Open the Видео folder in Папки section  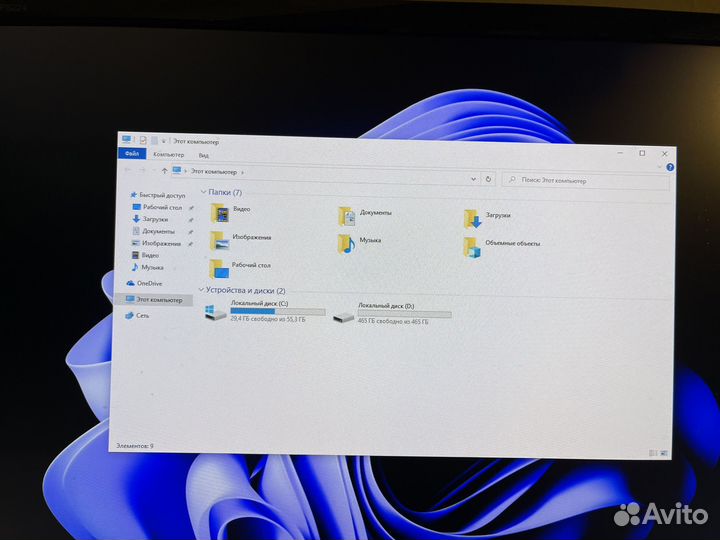tap(230, 213)
